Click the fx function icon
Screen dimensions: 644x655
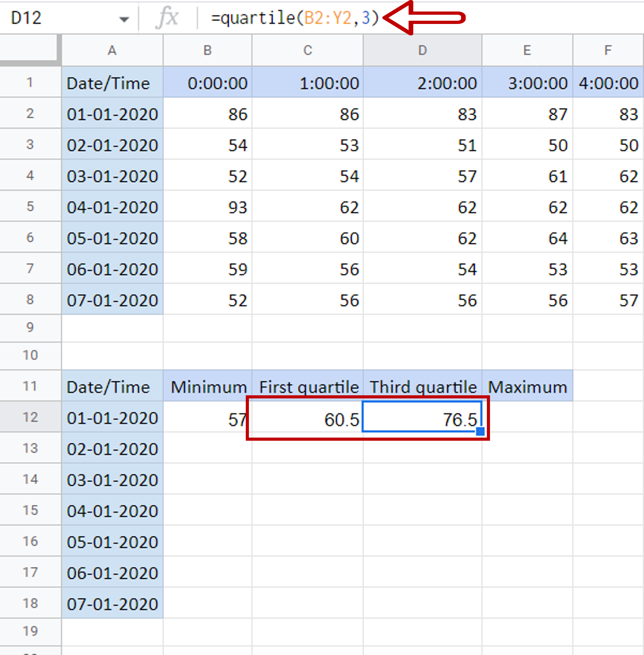(167, 18)
